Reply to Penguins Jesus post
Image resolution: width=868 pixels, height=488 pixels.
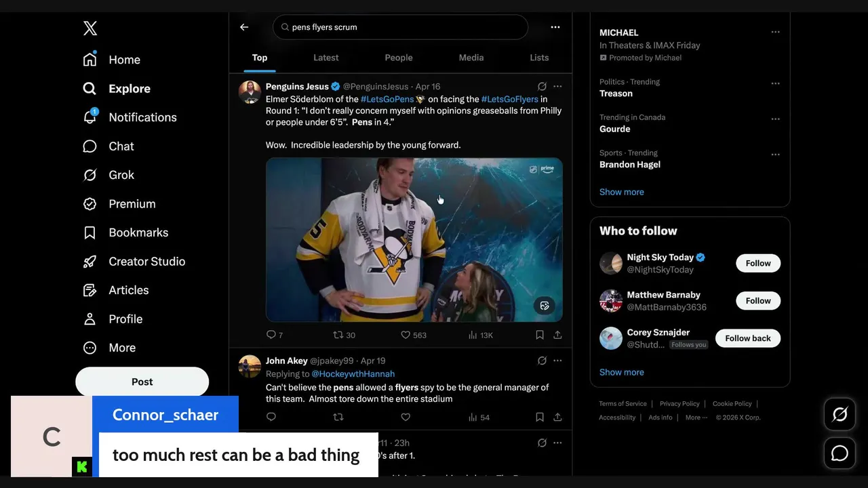tap(275, 335)
